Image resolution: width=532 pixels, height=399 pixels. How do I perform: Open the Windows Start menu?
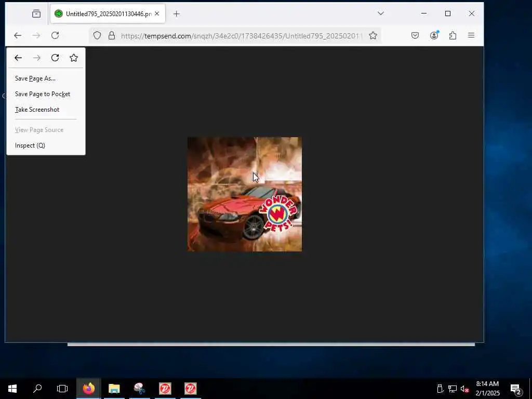(x=12, y=389)
